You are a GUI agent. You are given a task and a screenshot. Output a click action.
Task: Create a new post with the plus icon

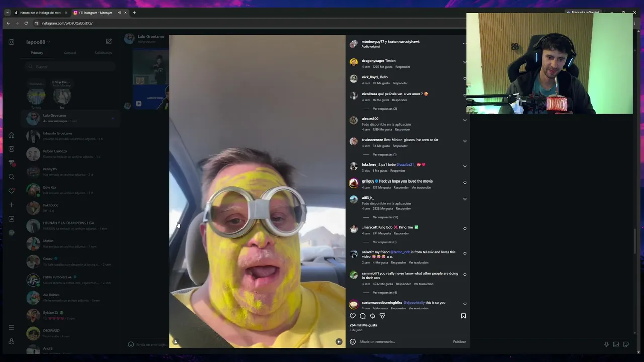(11, 205)
